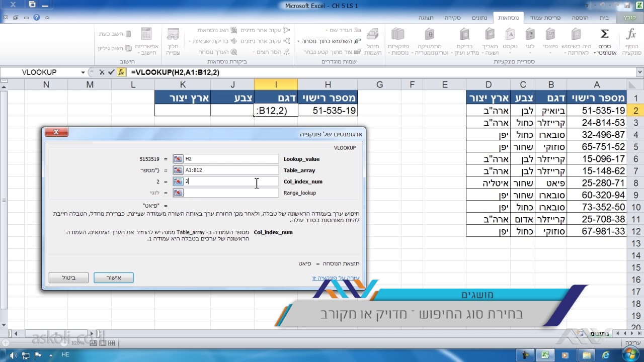This screenshot has height=362, width=644.
Task: Click Show Formulas
Action: 216,31
